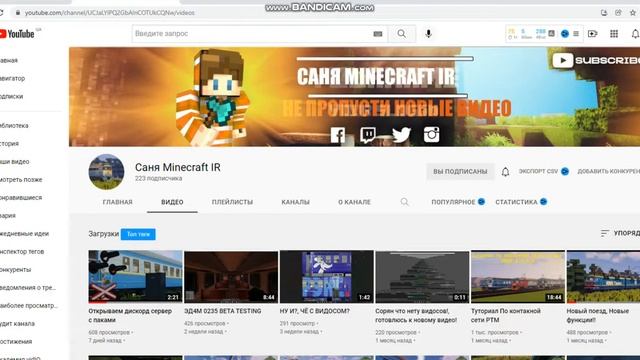This screenshot has width=640, height=360.
Task: Open the УПОРЯДОЧИТЬ sort dropdown
Action: click(x=620, y=233)
